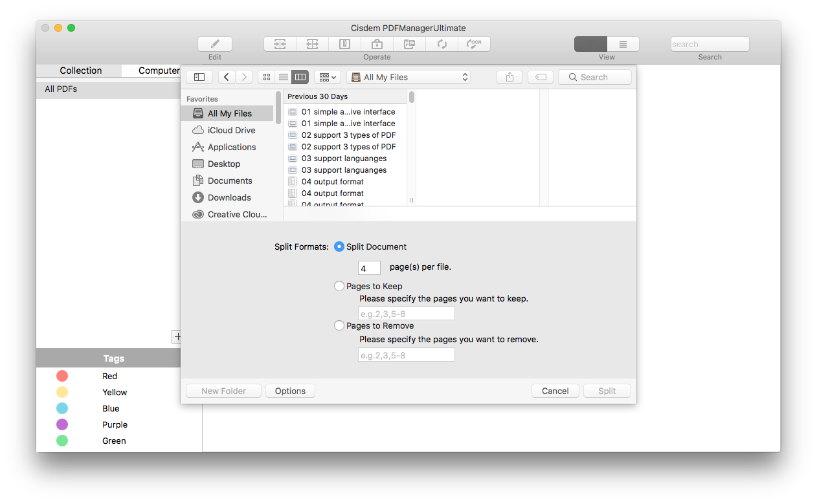Open iCloud Drive in Favorites sidebar

pos(231,130)
